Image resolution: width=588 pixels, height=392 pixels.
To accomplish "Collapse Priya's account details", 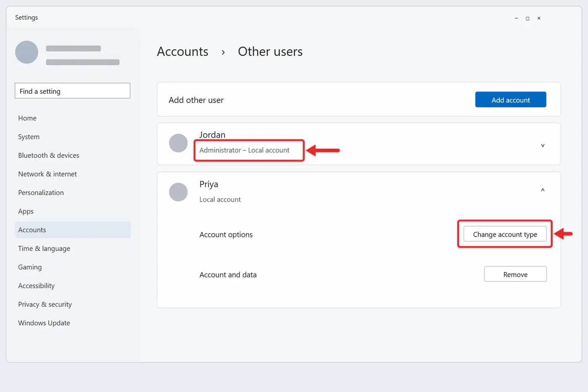I will pyautogui.click(x=543, y=190).
